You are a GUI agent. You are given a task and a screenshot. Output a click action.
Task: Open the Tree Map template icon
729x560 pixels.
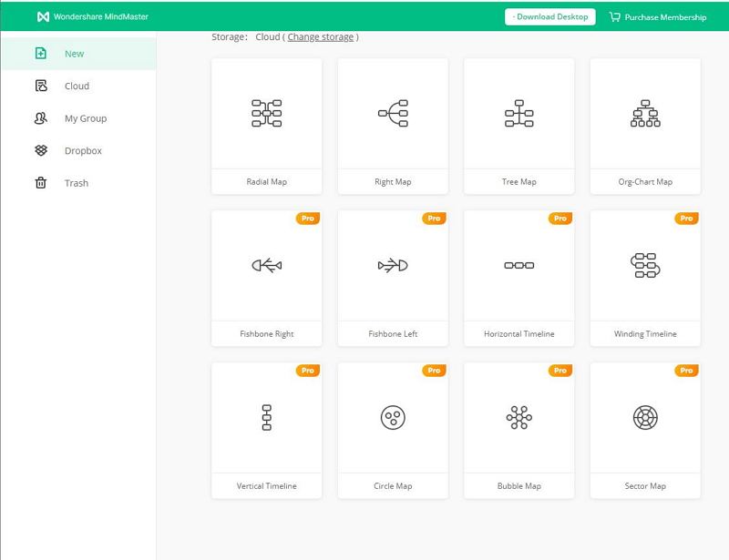(x=519, y=113)
